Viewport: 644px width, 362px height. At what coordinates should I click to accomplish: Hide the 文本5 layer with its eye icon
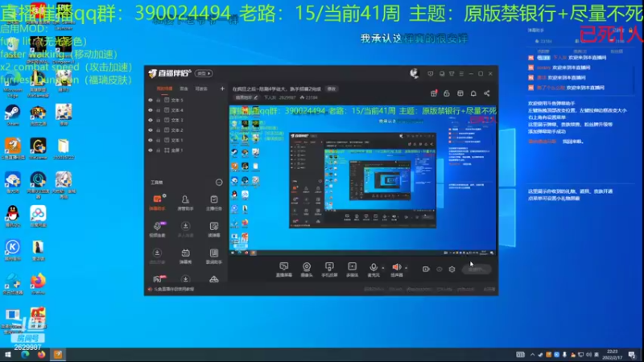151,100
